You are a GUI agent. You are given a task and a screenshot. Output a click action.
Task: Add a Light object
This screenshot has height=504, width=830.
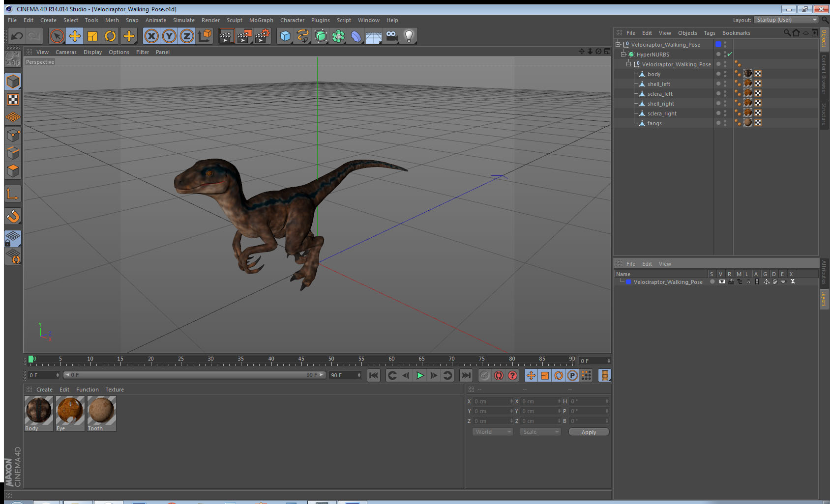point(409,36)
